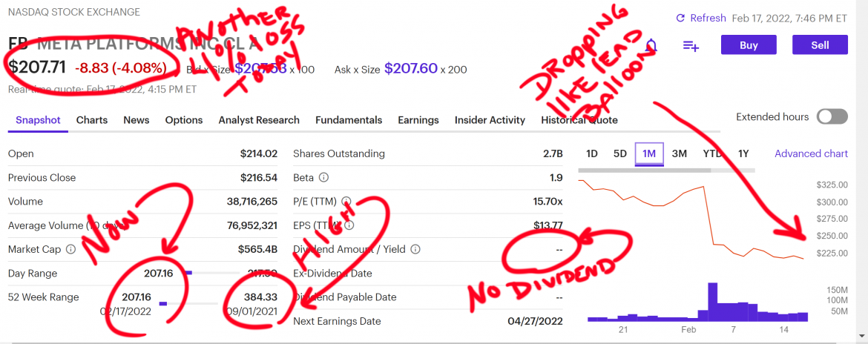The width and height of the screenshot is (868, 344).
Task: Click the 52 week high 384.33
Action: point(260,297)
